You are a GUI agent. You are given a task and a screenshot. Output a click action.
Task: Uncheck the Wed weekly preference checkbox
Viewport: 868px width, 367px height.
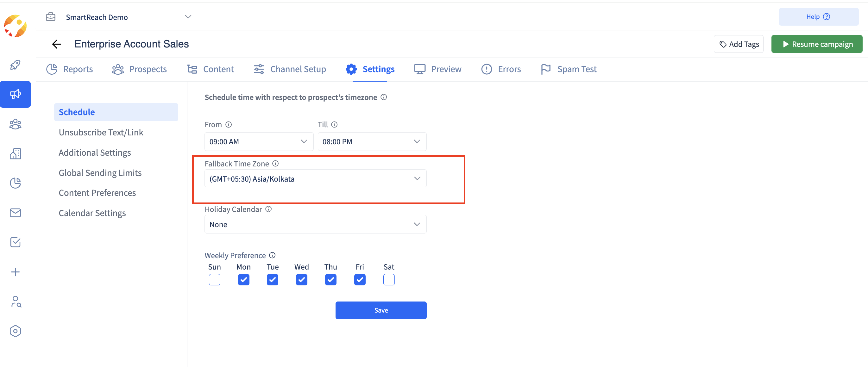coord(301,280)
